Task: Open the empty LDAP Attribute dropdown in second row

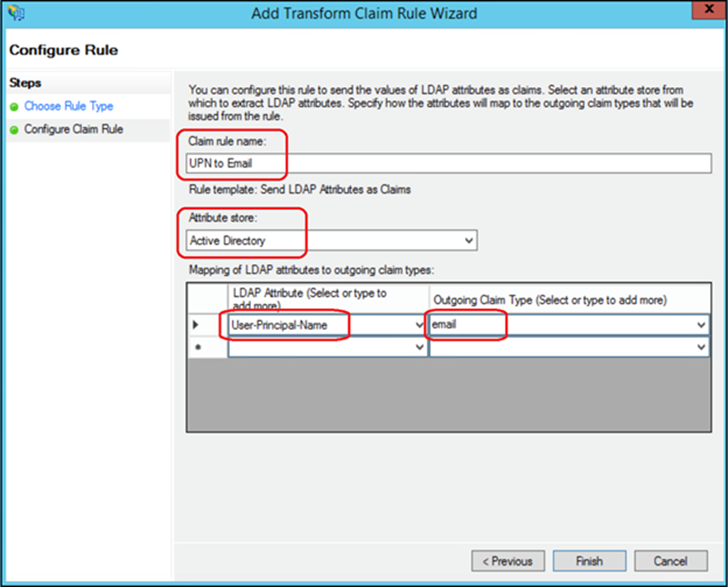Action: [x=420, y=347]
